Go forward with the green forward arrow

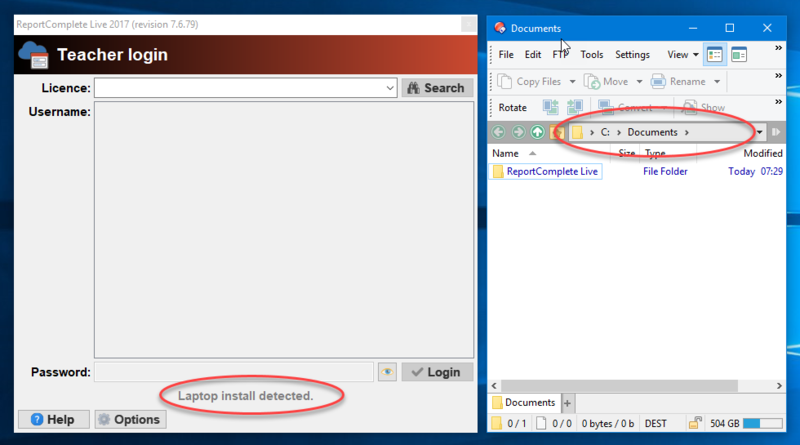tap(518, 132)
